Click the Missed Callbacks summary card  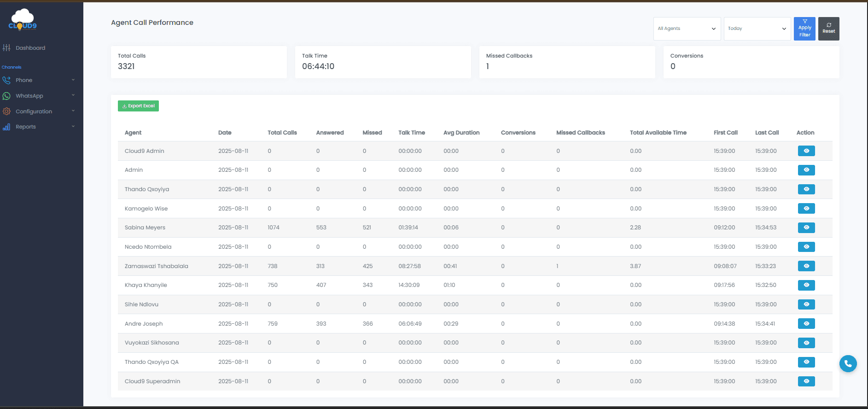[x=567, y=62]
